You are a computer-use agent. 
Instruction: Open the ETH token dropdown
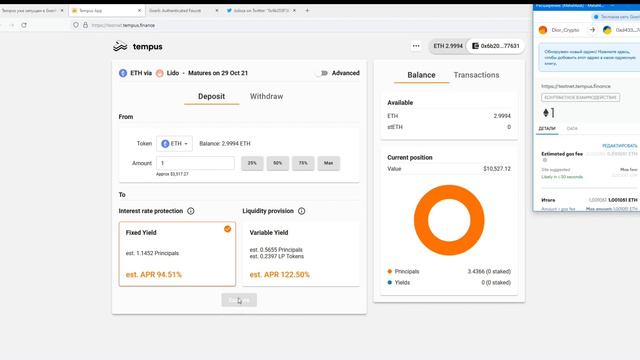coord(174,144)
